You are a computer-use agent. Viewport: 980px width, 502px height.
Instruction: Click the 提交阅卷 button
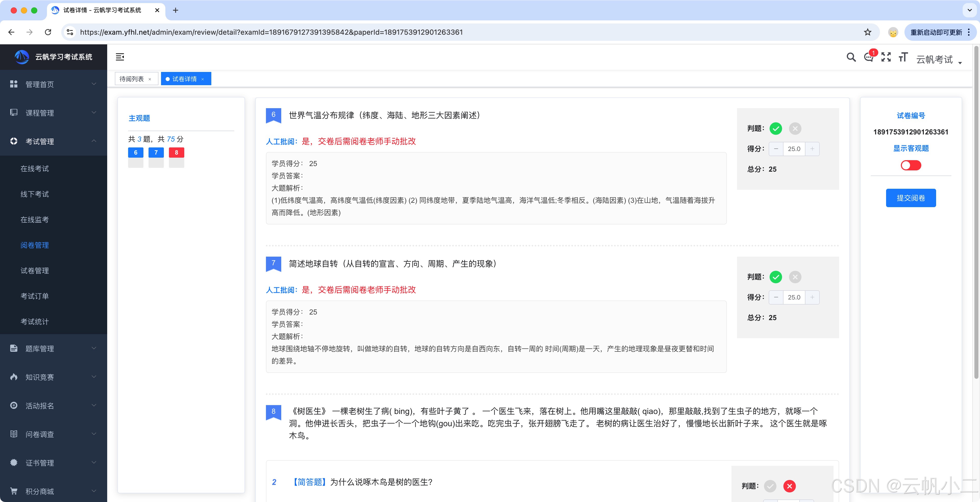911,198
